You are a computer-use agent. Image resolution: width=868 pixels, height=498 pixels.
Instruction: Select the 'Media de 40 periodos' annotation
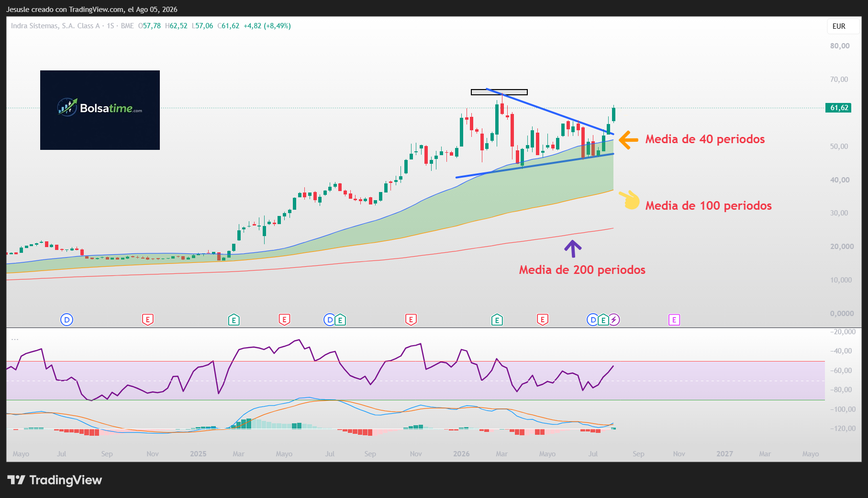705,139
